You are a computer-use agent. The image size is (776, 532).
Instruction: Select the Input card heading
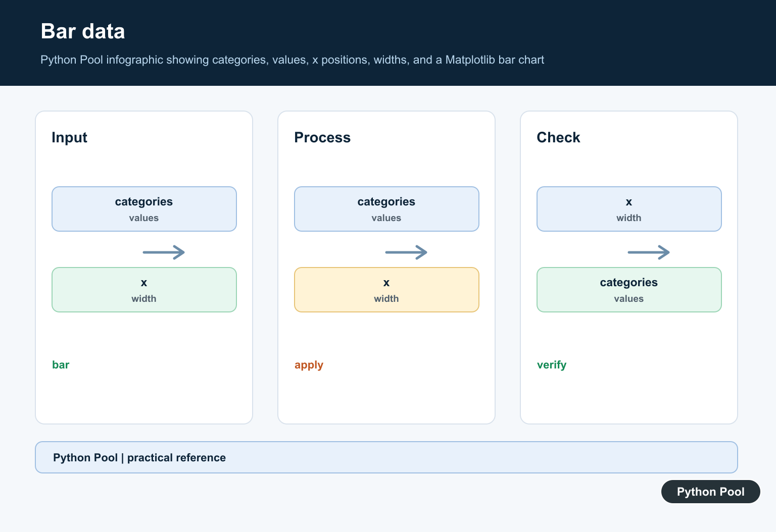[x=69, y=137]
